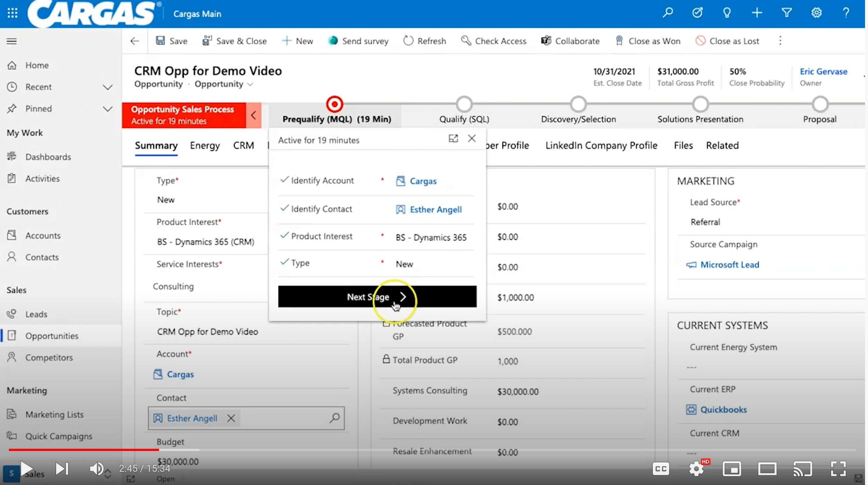
Task: Click the back arrow in command bar
Action: (x=135, y=41)
